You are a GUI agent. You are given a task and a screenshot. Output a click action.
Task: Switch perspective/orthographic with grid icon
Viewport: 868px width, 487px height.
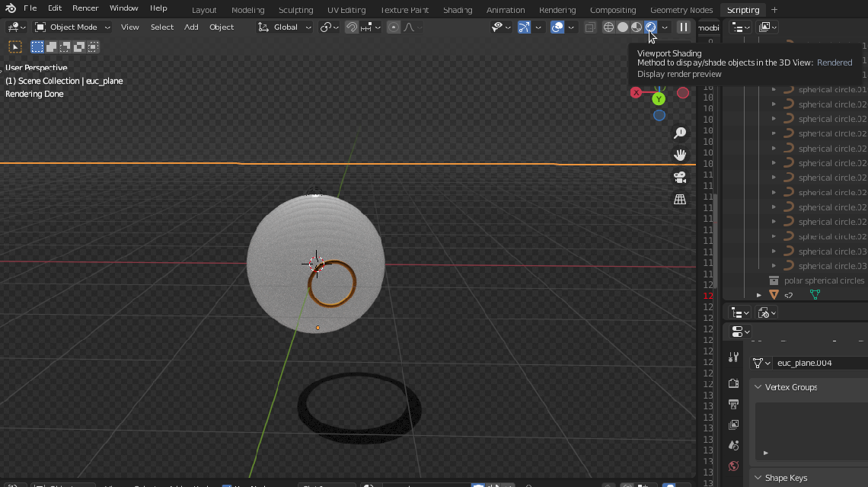pyautogui.click(x=680, y=200)
